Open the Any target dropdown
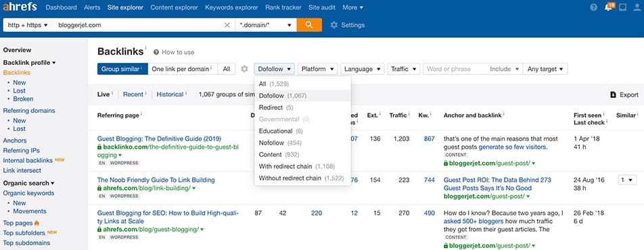This screenshot has height=250, width=644. click(x=545, y=69)
